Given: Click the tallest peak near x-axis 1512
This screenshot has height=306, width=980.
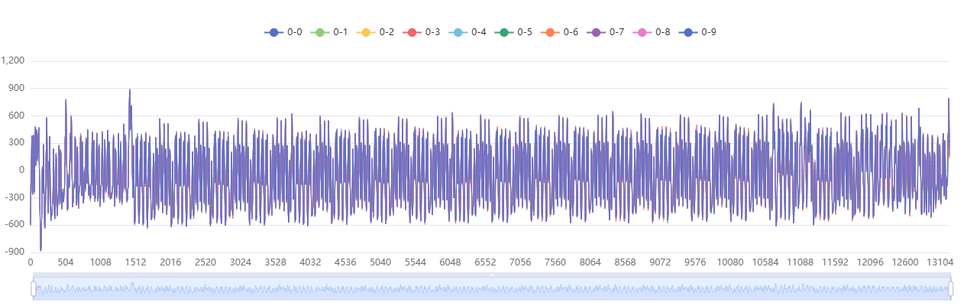Looking at the screenshot, I should click(x=130, y=90).
